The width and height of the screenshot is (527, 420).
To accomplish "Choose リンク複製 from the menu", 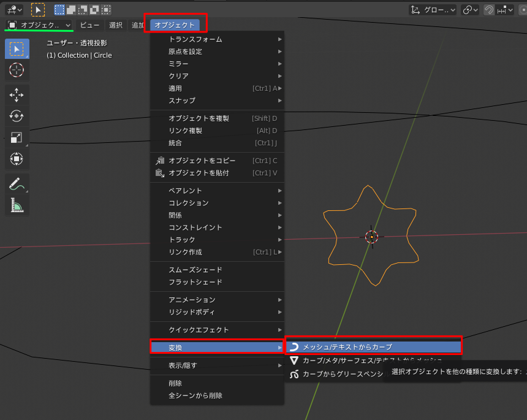I will pos(217,131).
